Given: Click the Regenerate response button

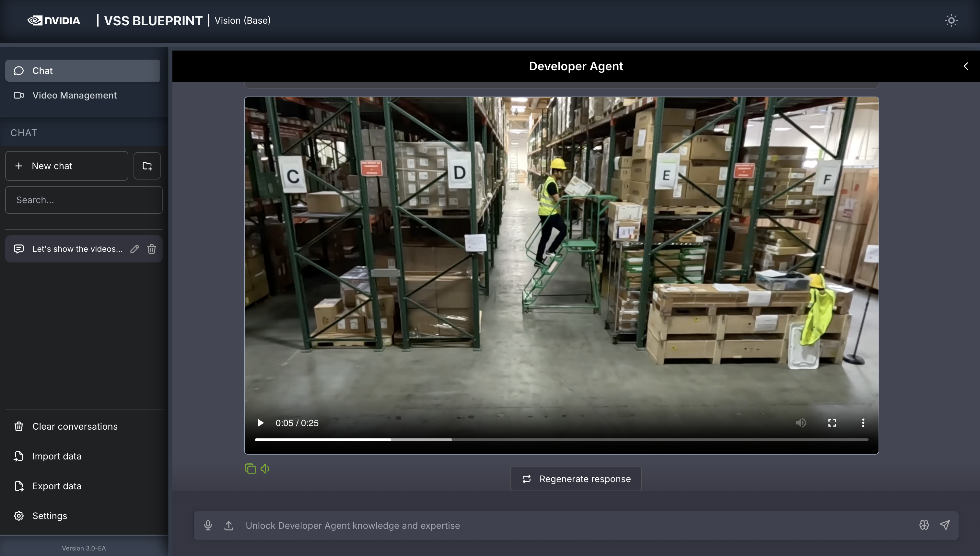Looking at the screenshot, I should pos(576,479).
